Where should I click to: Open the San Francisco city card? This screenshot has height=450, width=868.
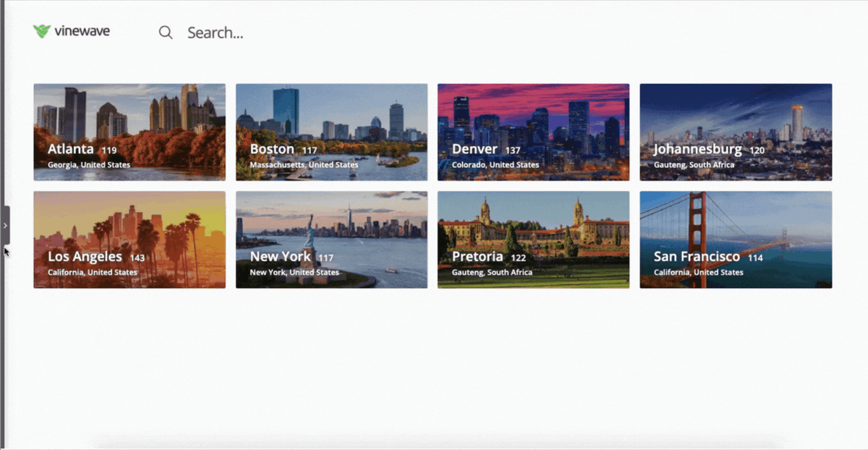click(736, 239)
